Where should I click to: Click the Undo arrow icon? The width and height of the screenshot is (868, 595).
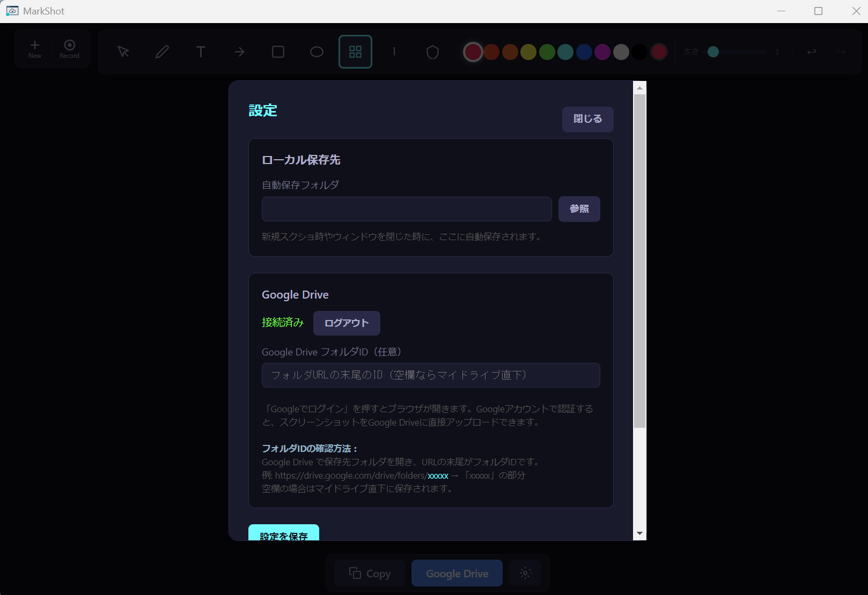[812, 51]
